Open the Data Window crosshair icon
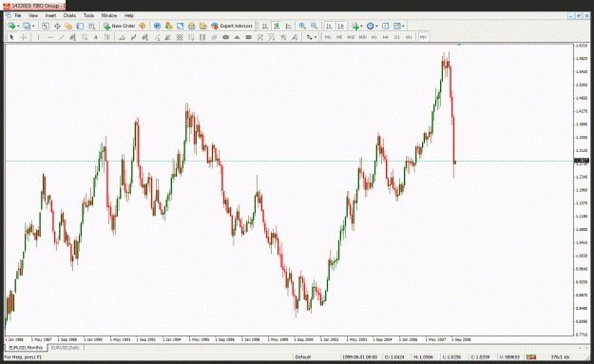The width and height of the screenshot is (594, 364). (x=57, y=26)
